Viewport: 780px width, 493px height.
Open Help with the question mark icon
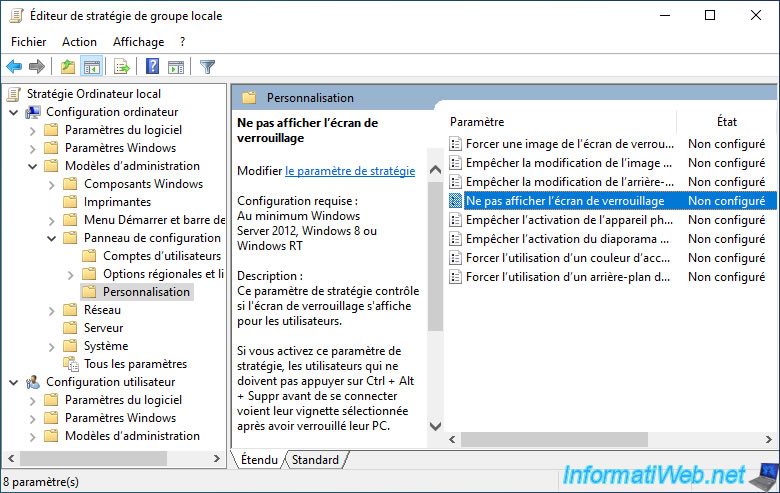coord(152,67)
